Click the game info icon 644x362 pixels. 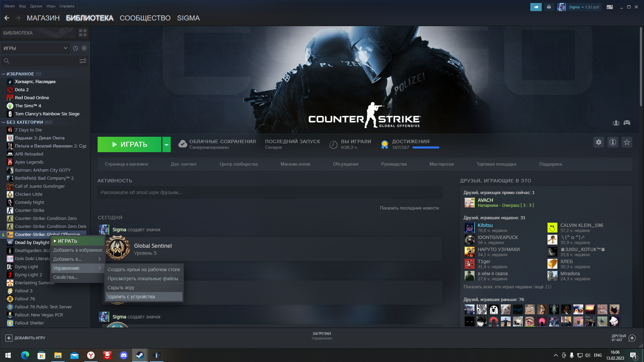point(612,142)
